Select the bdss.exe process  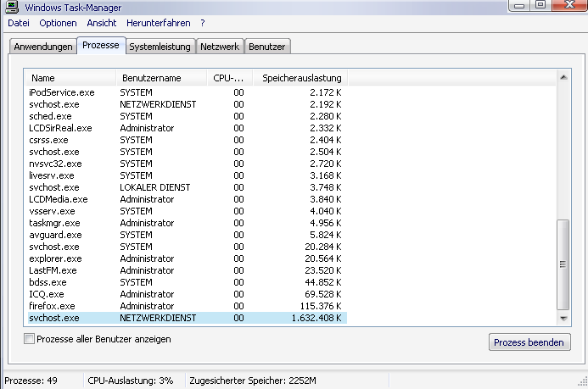[x=188, y=282]
